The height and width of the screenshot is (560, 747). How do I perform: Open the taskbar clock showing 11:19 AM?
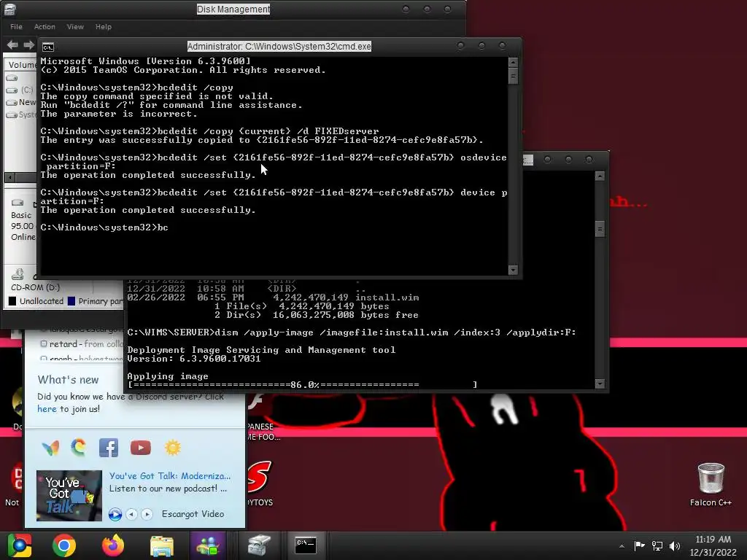click(713, 545)
